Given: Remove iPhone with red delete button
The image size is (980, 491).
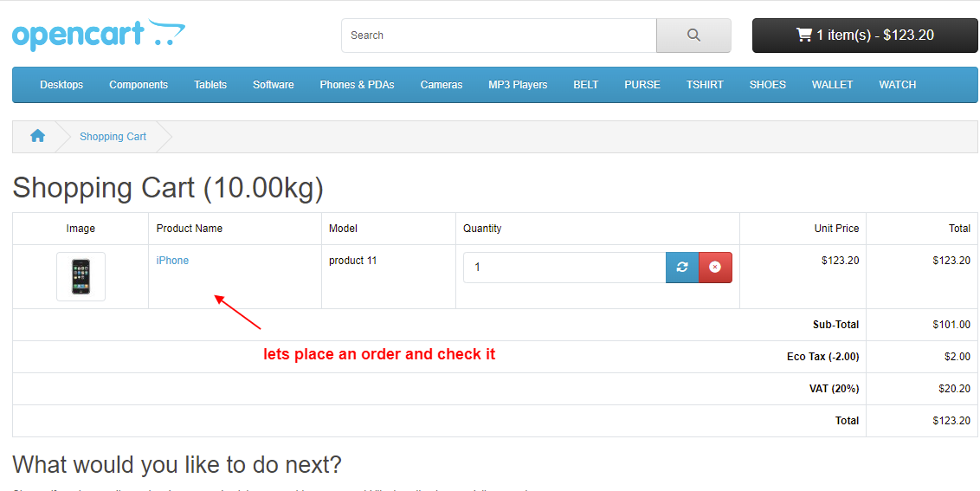Looking at the screenshot, I should 715,267.
